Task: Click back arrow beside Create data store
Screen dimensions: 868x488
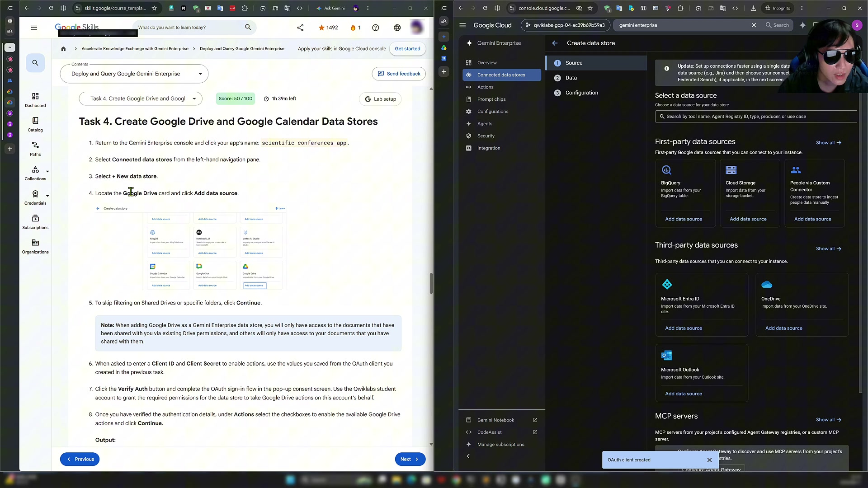Action: (555, 43)
